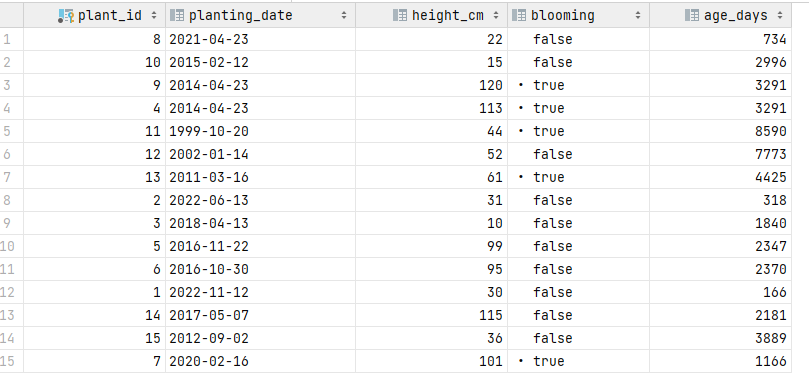Viewport: 809px width, 380px height.
Task: Click the plant_id primary key column icon
Action: [66, 16]
